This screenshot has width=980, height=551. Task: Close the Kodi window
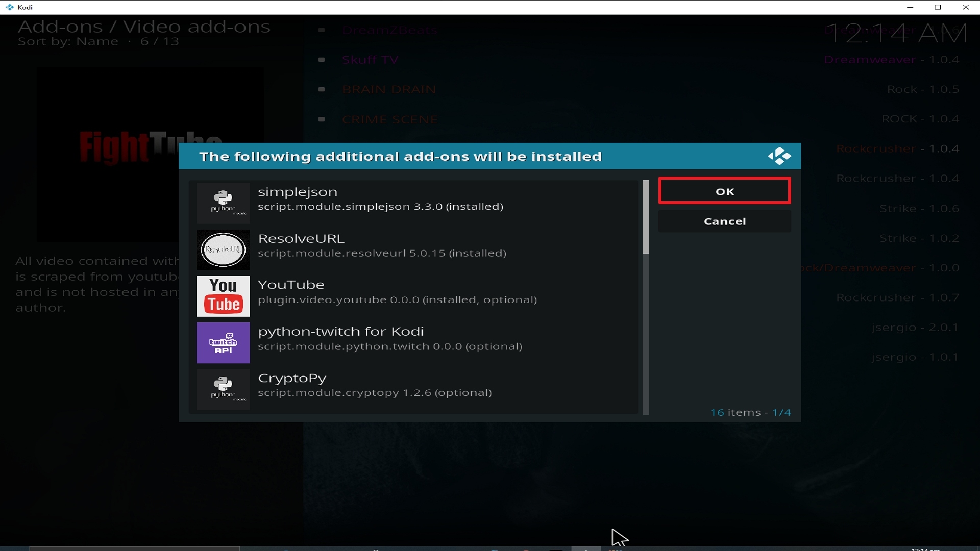pos(966,7)
